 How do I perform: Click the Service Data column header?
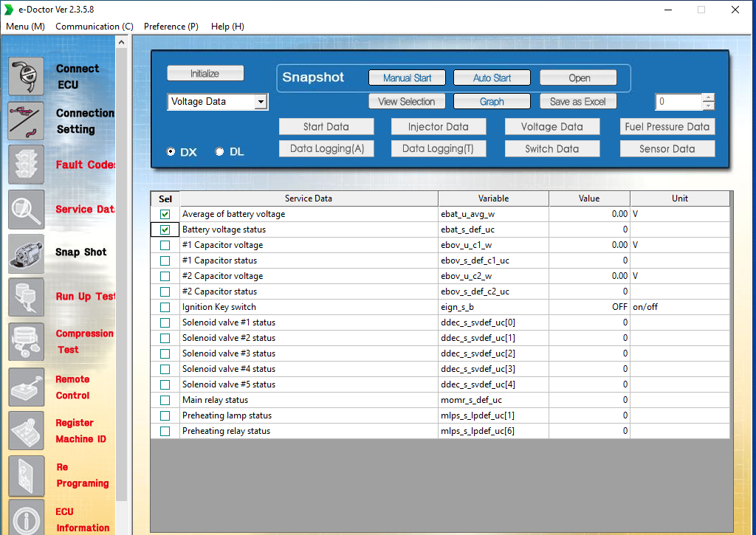coord(309,199)
